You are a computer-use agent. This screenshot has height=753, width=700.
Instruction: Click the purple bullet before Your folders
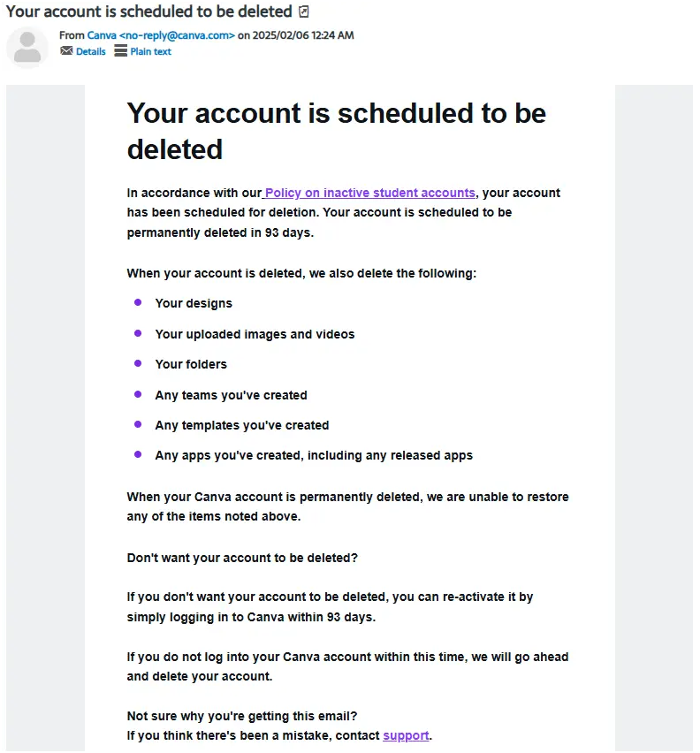pos(138,363)
